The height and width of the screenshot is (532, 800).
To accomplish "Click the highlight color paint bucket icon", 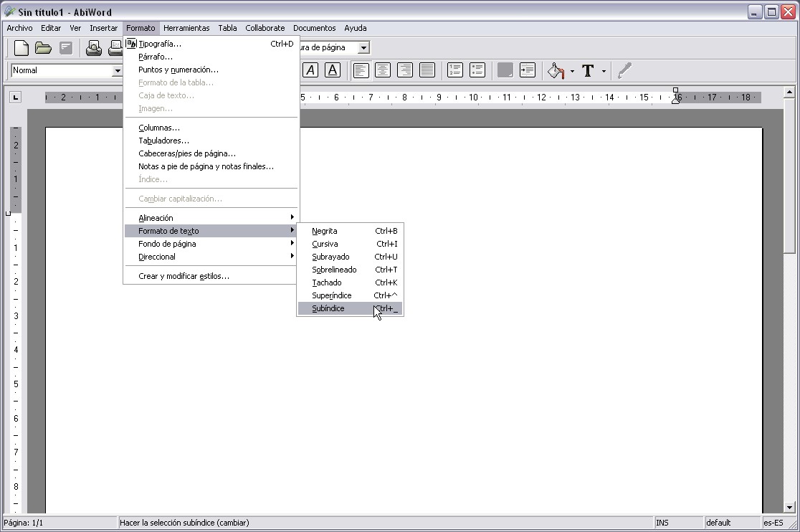I will pos(556,71).
